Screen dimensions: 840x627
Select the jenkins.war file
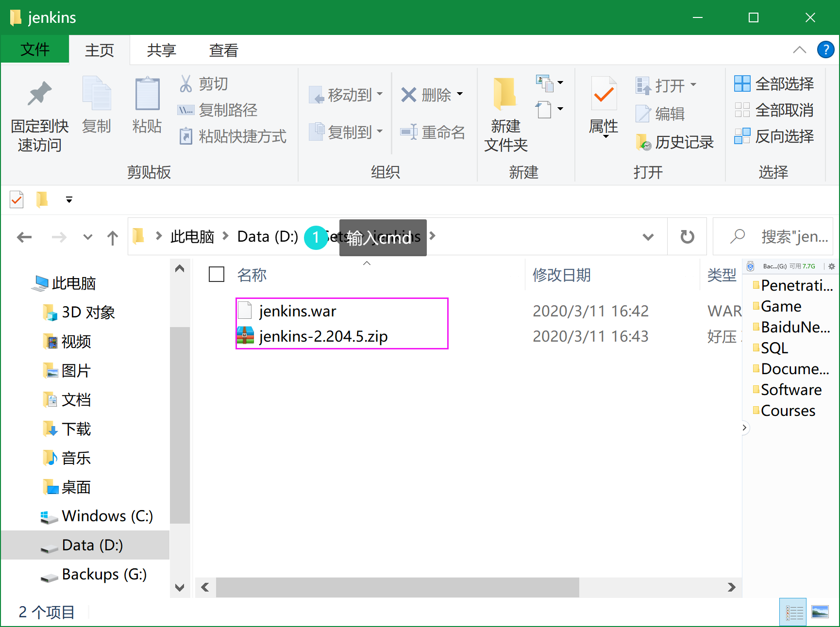pyautogui.click(x=297, y=311)
